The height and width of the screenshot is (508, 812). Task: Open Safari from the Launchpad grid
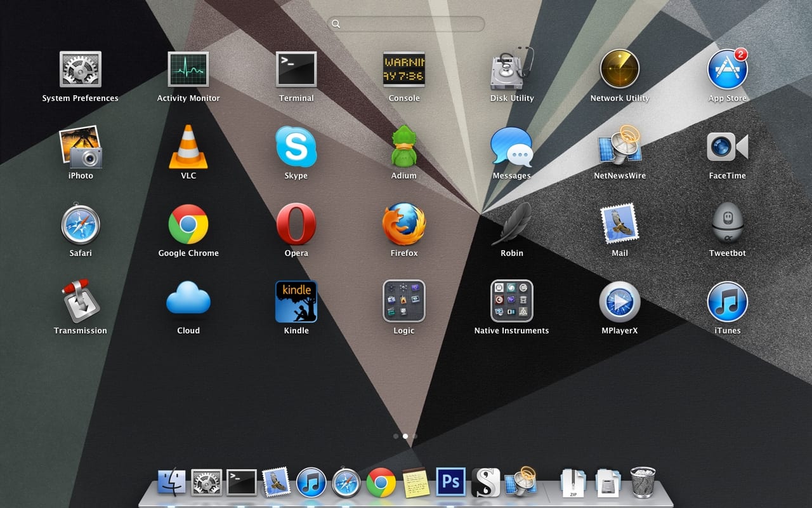pos(81,224)
